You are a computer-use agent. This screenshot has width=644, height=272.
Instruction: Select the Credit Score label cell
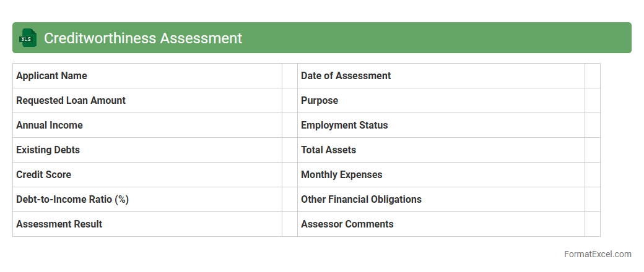pos(43,175)
